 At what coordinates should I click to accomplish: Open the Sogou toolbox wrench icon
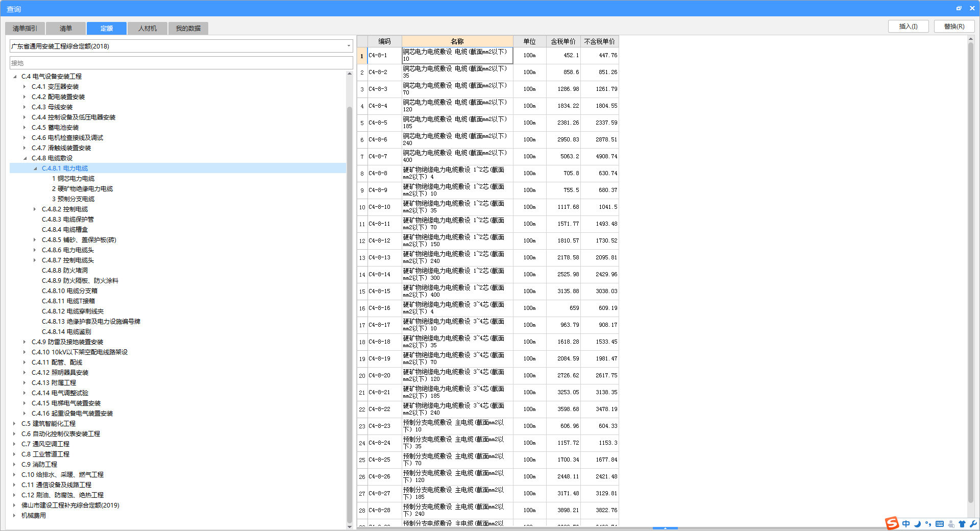[973, 524]
